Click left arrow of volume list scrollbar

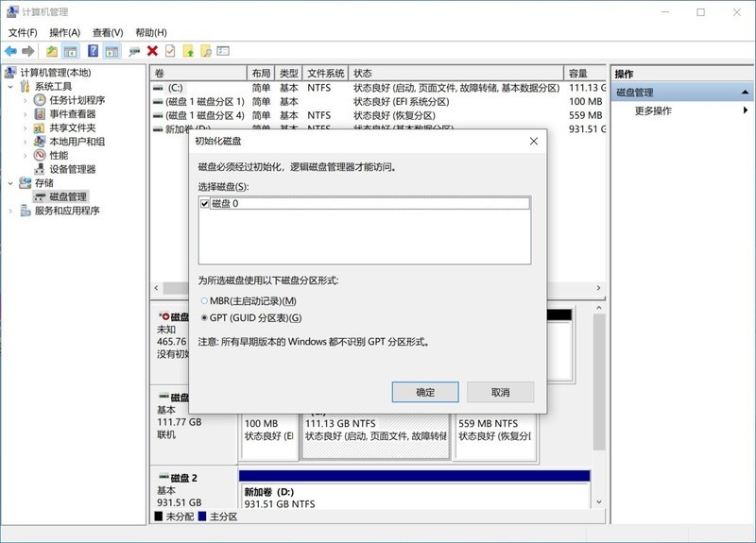pos(156,288)
